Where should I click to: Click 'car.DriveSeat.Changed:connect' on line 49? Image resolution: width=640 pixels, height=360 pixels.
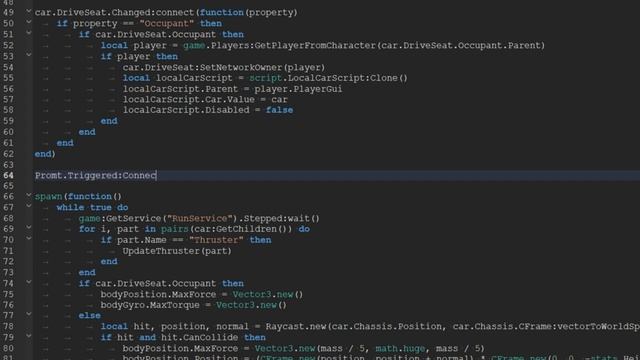(x=114, y=13)
